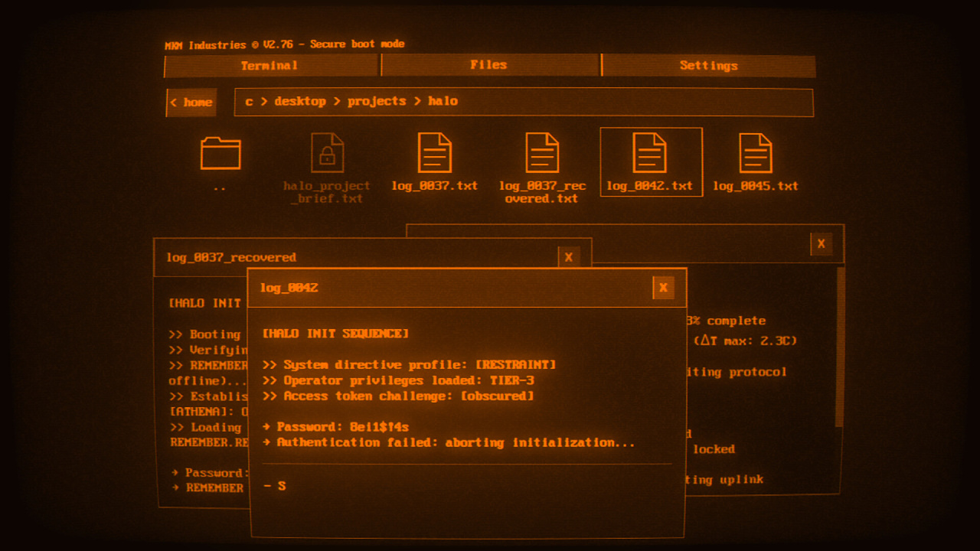
Task: Click the scrollbar in the rear log window
Action: point(840,346)
